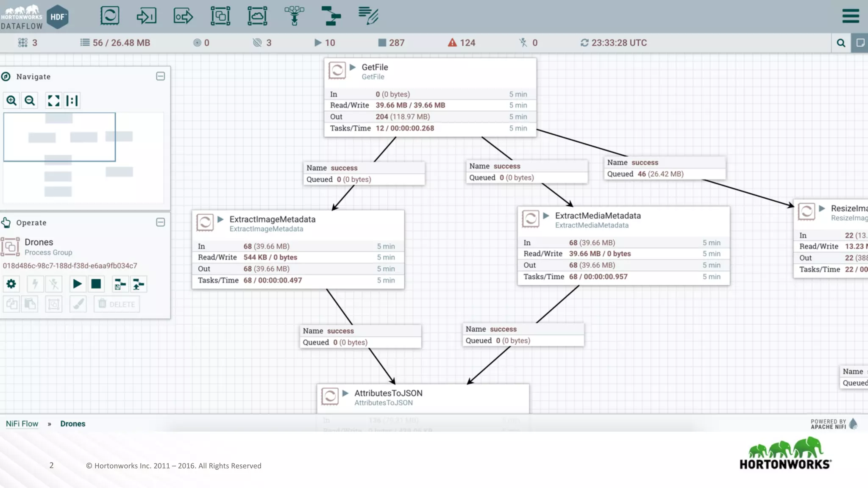Screen dimensions: 868x488
Task: Click the zoom in button in Navigate
Action: pyautogui.click(x=11, y=101)
